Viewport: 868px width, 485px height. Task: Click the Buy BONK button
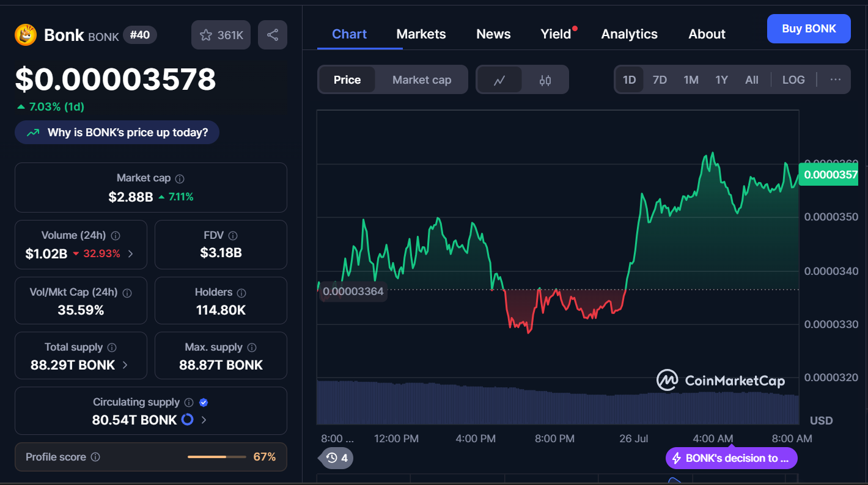(809, 29)
